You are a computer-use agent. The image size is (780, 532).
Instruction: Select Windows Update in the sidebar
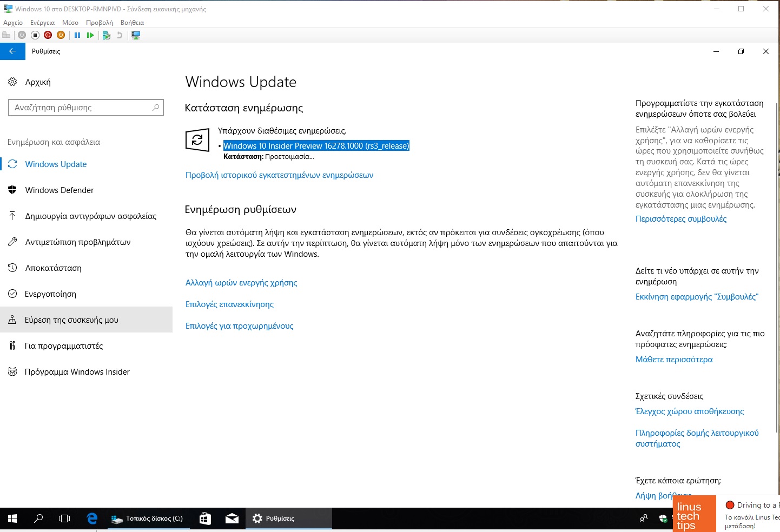point(86,164)
